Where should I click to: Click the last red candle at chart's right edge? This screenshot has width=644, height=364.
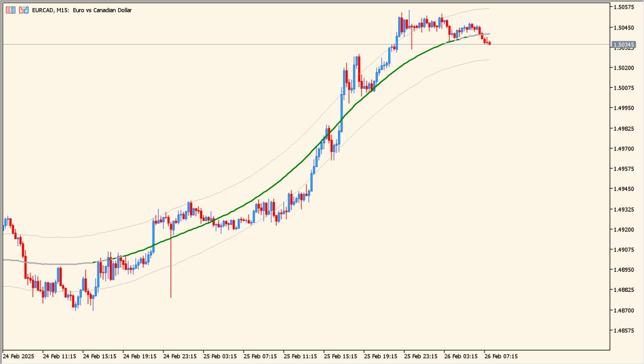click(x=489, y=43)
